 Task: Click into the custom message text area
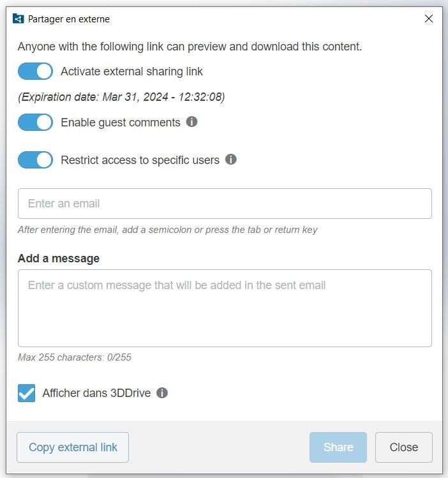point(225,308)
